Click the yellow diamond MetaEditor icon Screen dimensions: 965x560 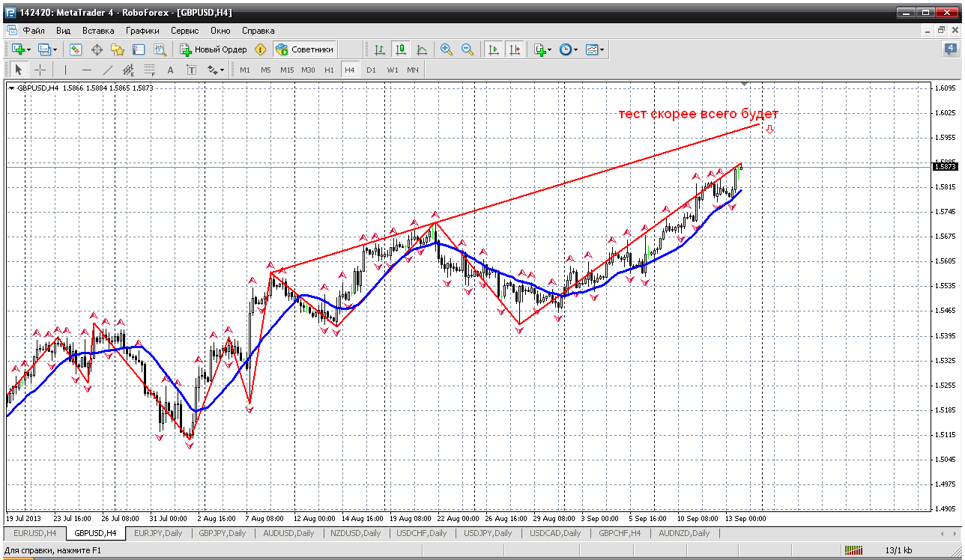pyautogui.click(x=261, y=49)
